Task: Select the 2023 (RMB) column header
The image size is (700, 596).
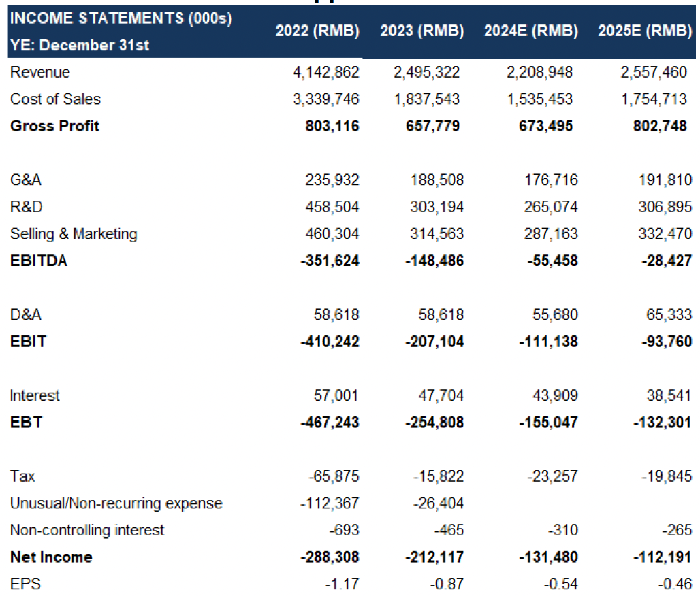Action: point(422,31)
